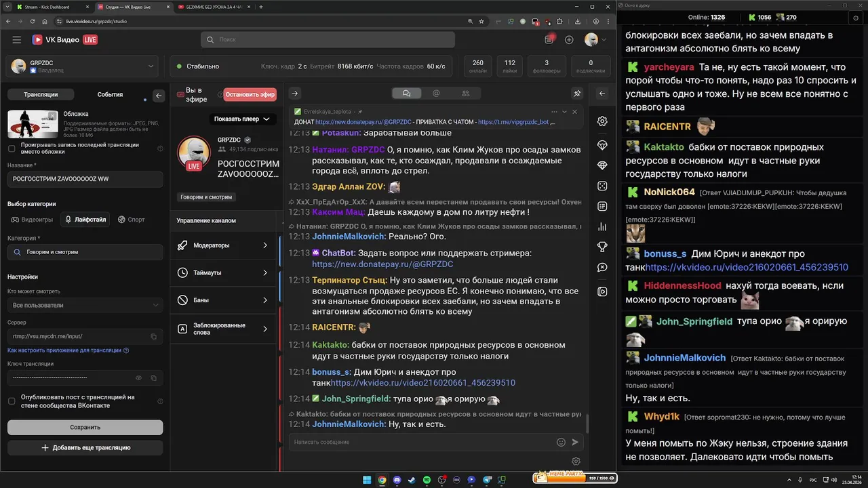
Task: Select the Видеоигры category tab
Action: click(32, 220)
